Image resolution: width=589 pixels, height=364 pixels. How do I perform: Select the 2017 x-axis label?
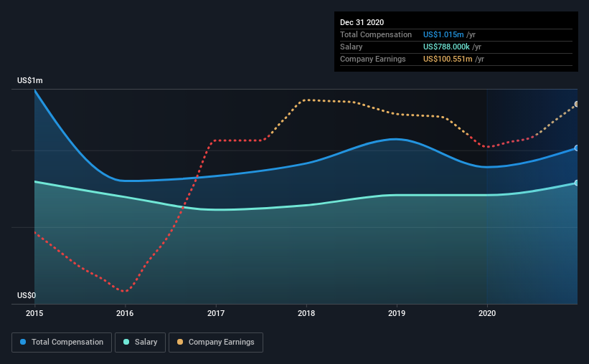(216, 313)
